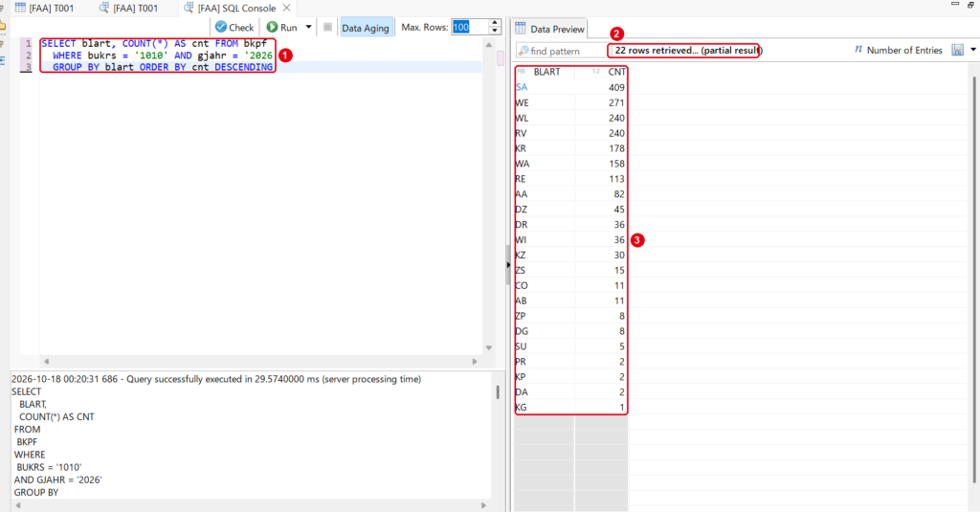Click the BLART column header
Viewport: 980px width, 512px height.
(x=545, y=72)
